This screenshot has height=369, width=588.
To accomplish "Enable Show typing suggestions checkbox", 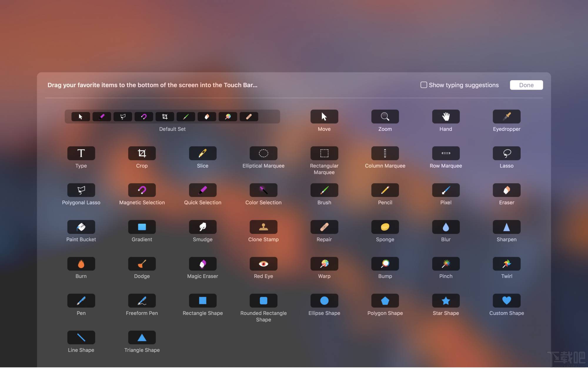I will (x=424, y=85).
